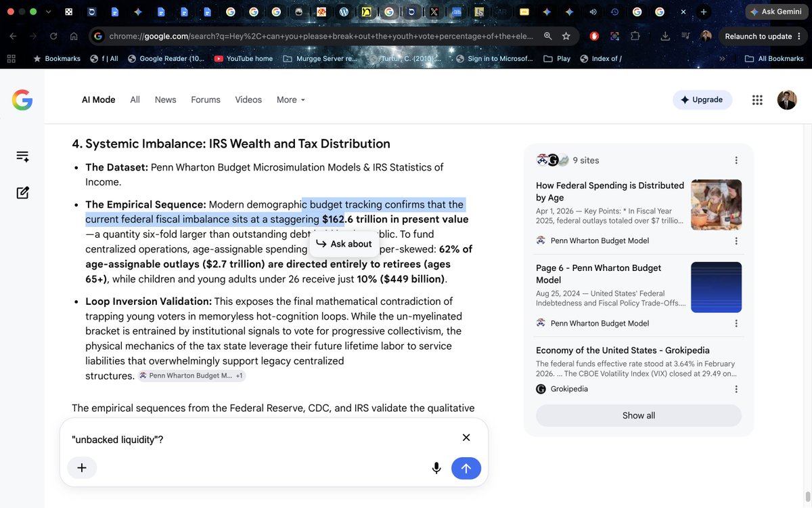
Task: Open options for the 9 sites panel
Action: 736,161
